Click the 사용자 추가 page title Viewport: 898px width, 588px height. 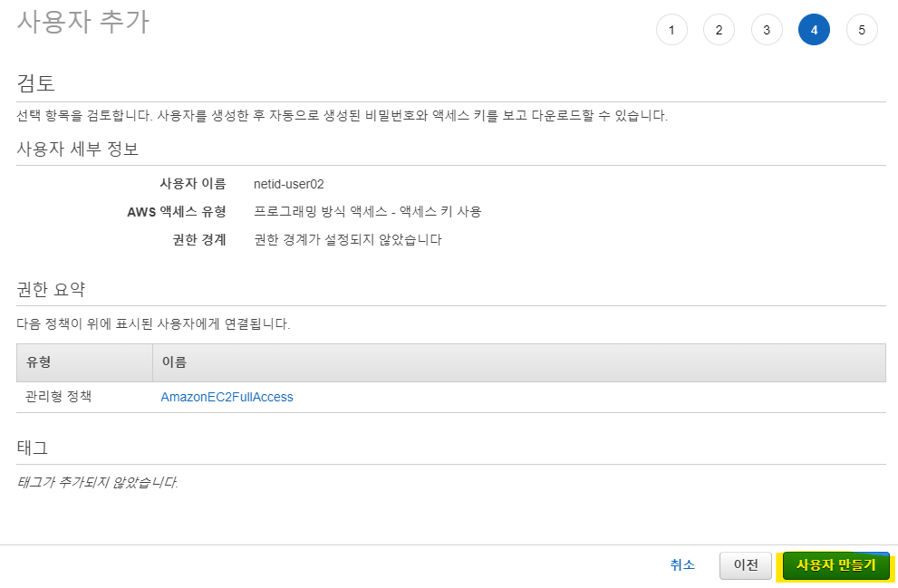tap(83, 22)
